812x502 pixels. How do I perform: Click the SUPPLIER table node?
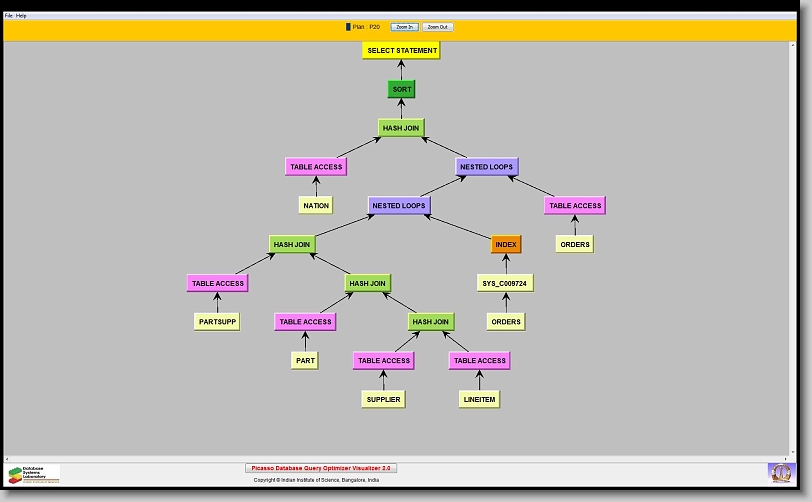click(383, 399)
